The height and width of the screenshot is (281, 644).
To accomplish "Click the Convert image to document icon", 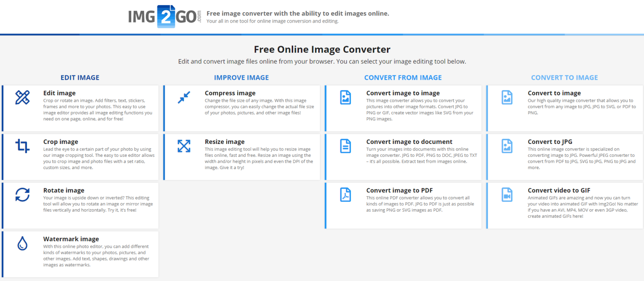I will click(345, 146).
